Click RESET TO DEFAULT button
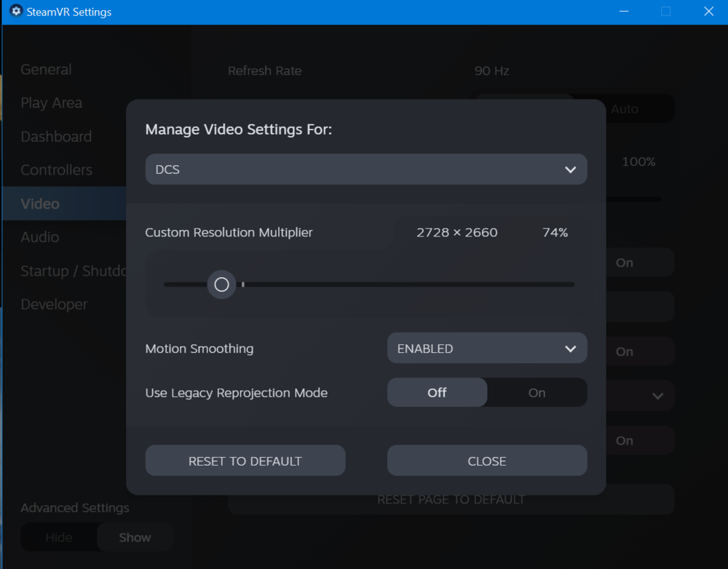728x569 pixels. click(245, 461)
